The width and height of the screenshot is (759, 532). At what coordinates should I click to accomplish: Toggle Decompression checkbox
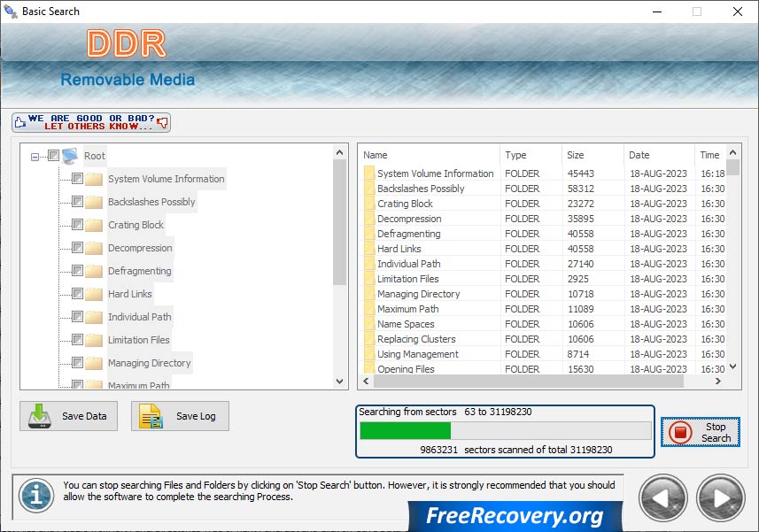tap(77, 248)
